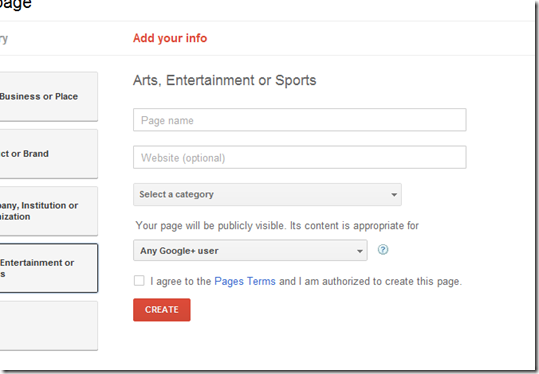Image resolution: width=539 pixels, height=374 pixels.
Task: Click the Arts, Entertainment or Sports heading
Action: 224,80
